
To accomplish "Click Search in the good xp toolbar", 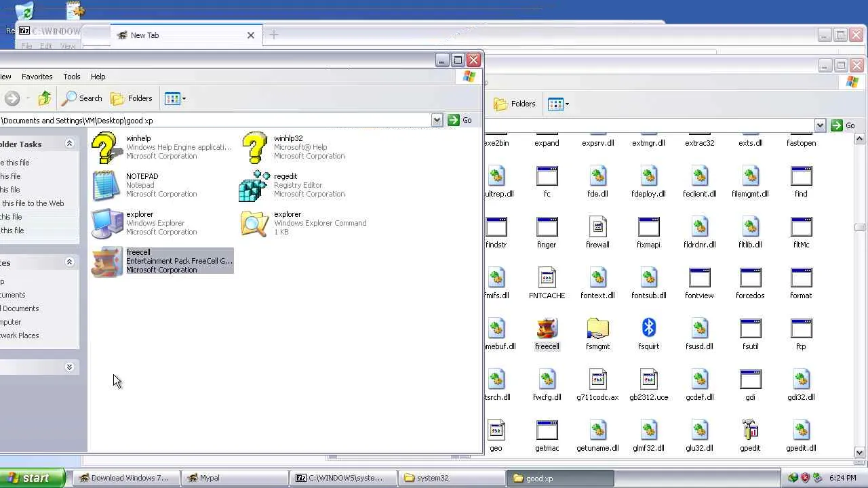I will pyautogui.click(x=81, y=98).
